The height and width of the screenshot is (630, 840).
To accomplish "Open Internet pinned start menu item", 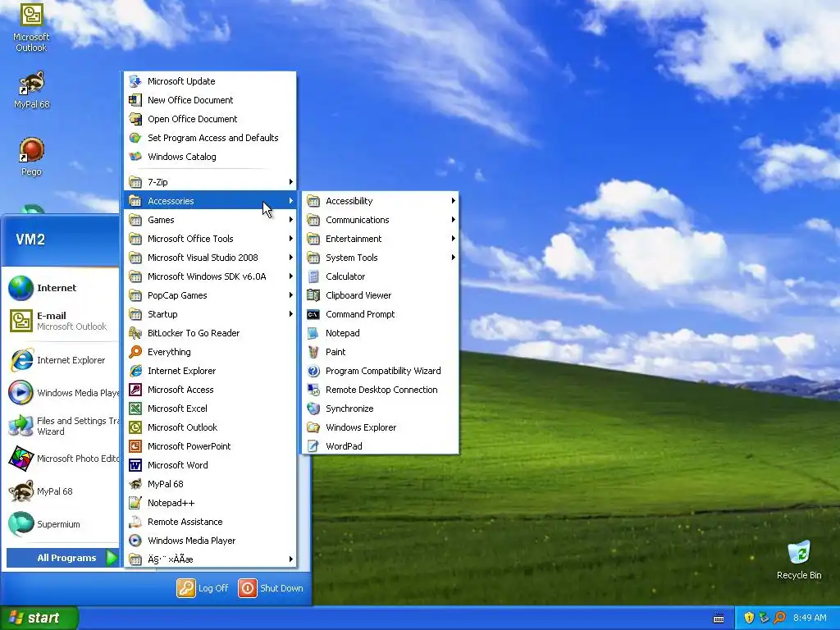I will [x=62, y=288].
